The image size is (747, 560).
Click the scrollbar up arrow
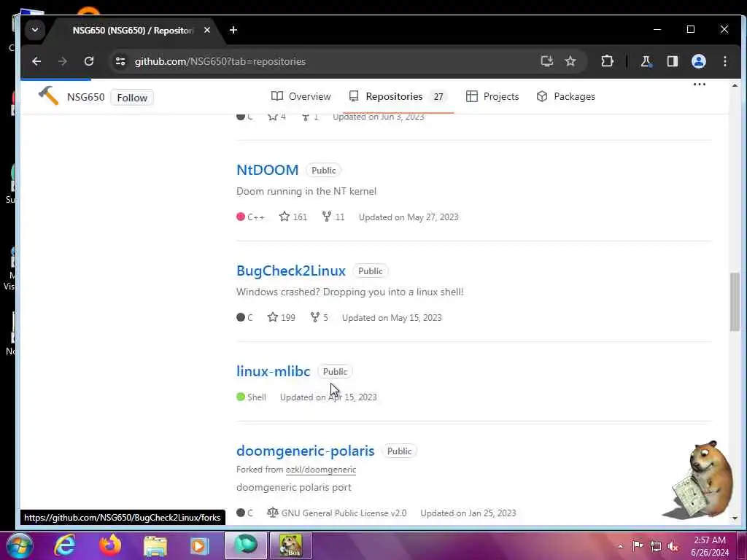tap(735, 86)
